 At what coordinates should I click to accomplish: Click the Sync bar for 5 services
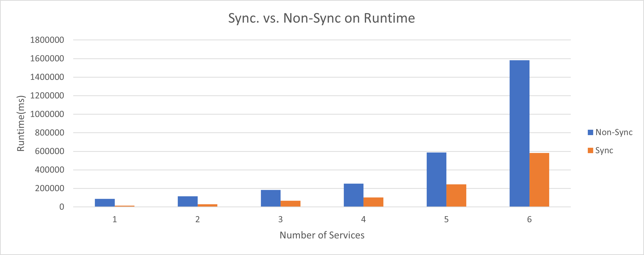456,195
